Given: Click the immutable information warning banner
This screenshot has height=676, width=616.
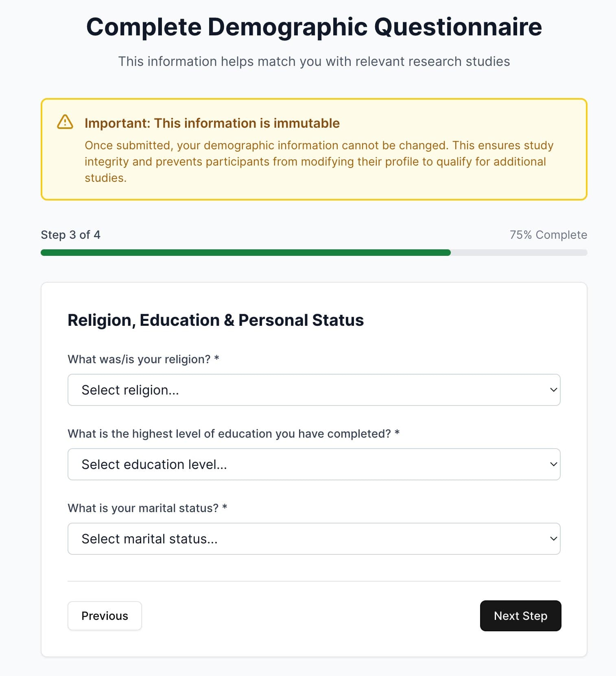Looking at the screenshot, I should click(313, 148).
